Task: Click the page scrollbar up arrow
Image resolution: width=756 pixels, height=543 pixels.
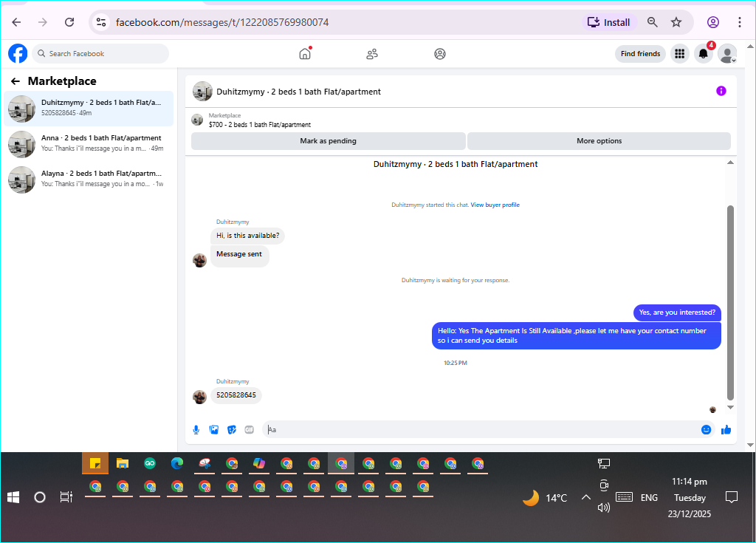Action: 750,47
